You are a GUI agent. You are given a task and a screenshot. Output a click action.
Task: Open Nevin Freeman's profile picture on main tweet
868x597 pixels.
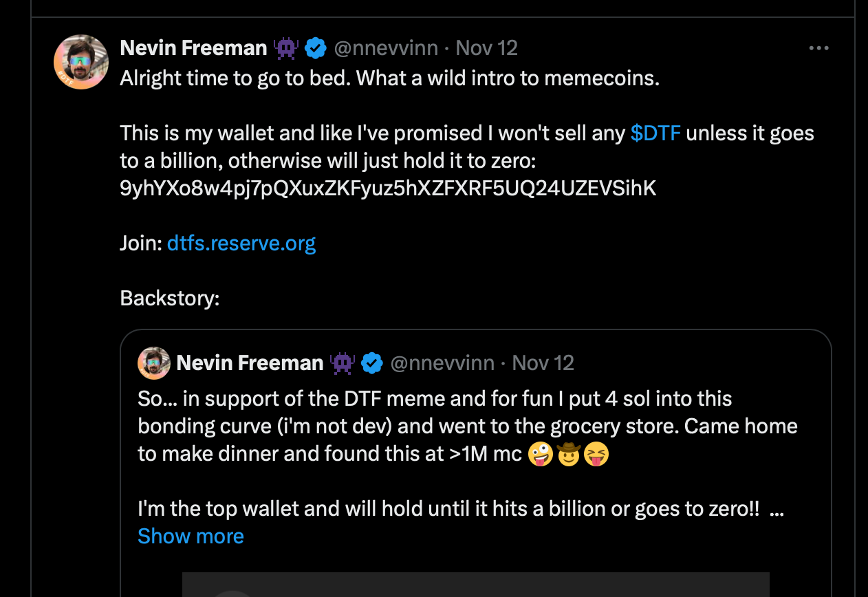pyautogui.click(x=81, y=62)
